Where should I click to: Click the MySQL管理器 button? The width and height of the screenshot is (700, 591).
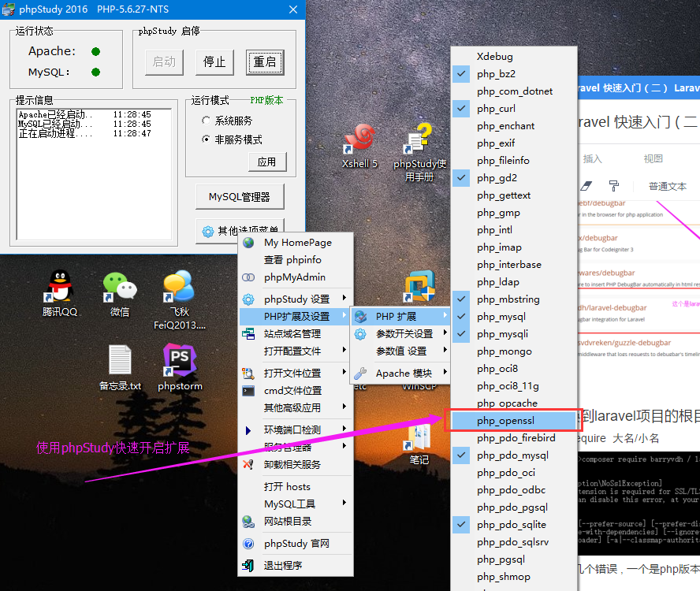239,197
